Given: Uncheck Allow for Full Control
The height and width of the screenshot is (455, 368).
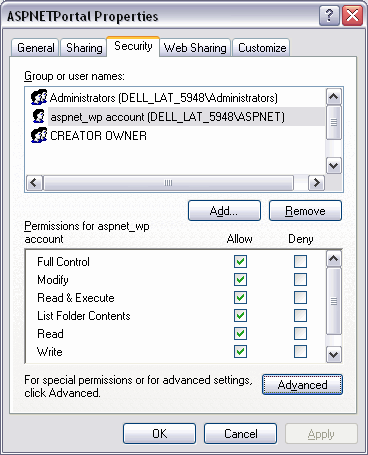Looking at the screenshot, I should (x=240, y=261).
